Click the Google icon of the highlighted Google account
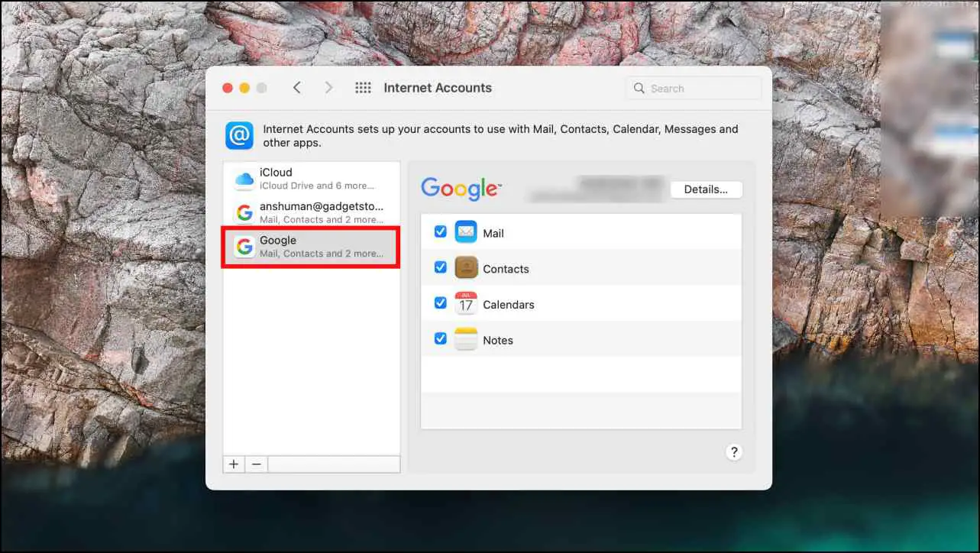The image size is (980, 553). click(244, 247)
